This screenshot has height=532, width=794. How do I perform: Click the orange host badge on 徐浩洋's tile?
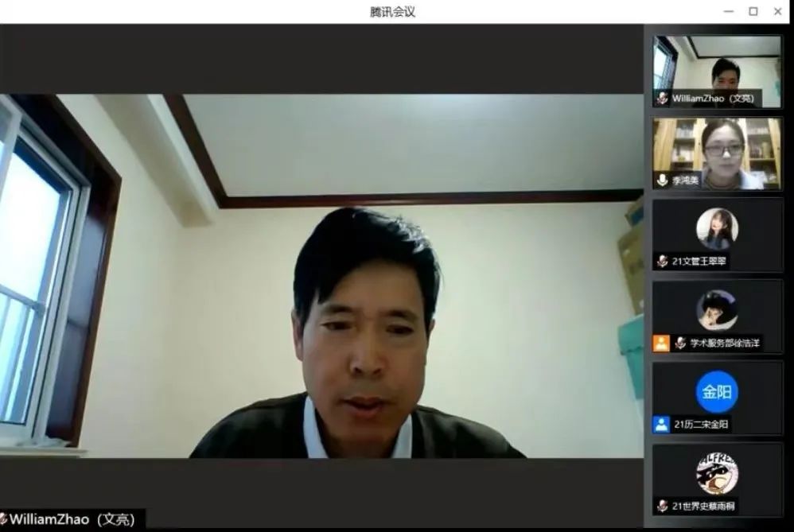coord(661,343)
